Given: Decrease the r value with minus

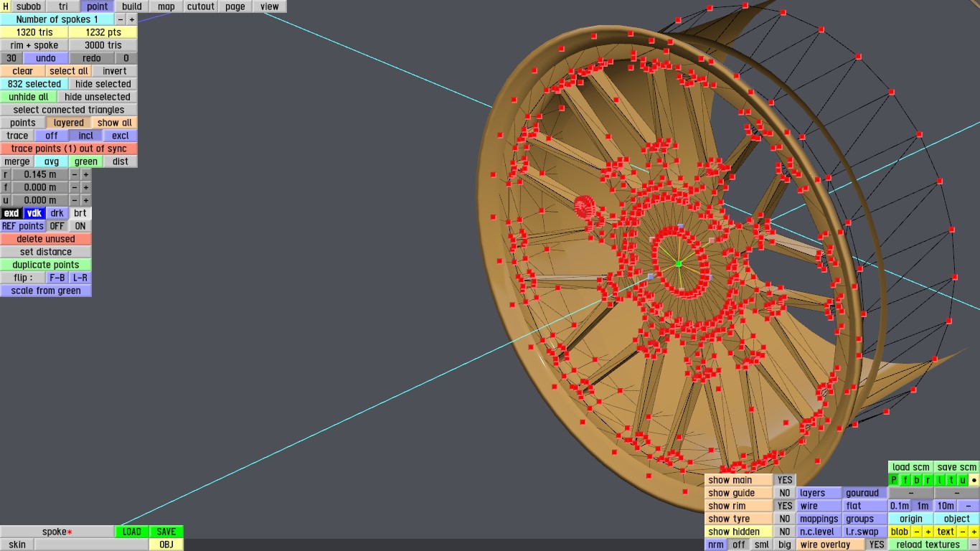Looking at the screenshot, I should [x=75, y=174].
